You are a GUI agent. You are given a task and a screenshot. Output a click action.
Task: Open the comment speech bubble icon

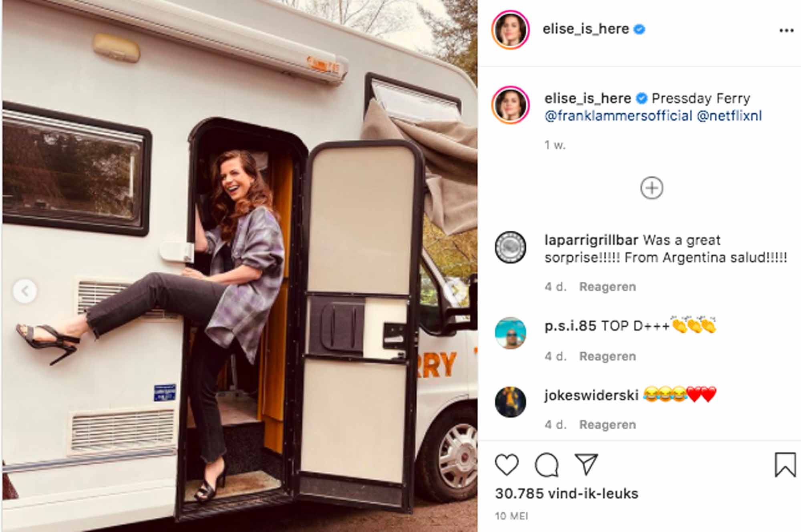tap(546, 465)
